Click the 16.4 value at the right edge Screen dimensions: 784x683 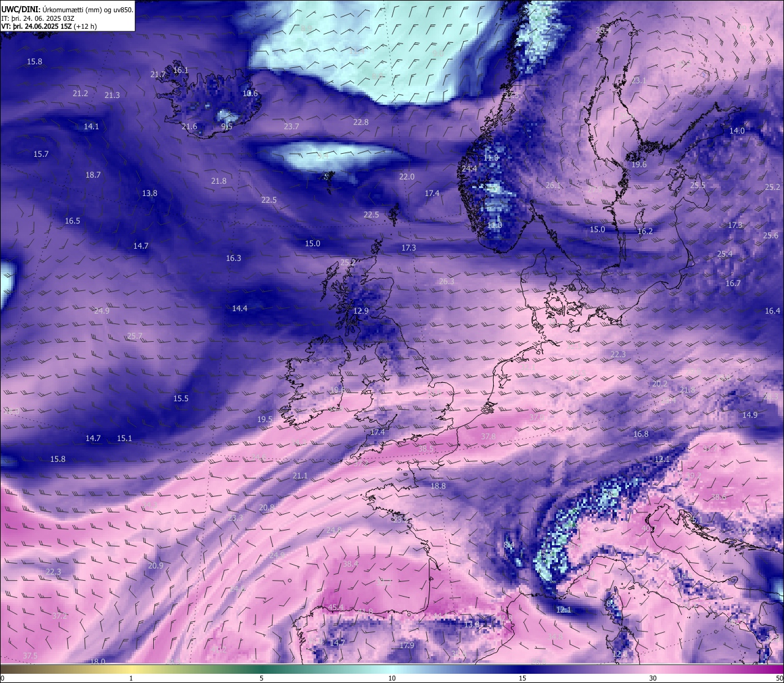click(x=772, y=311)
